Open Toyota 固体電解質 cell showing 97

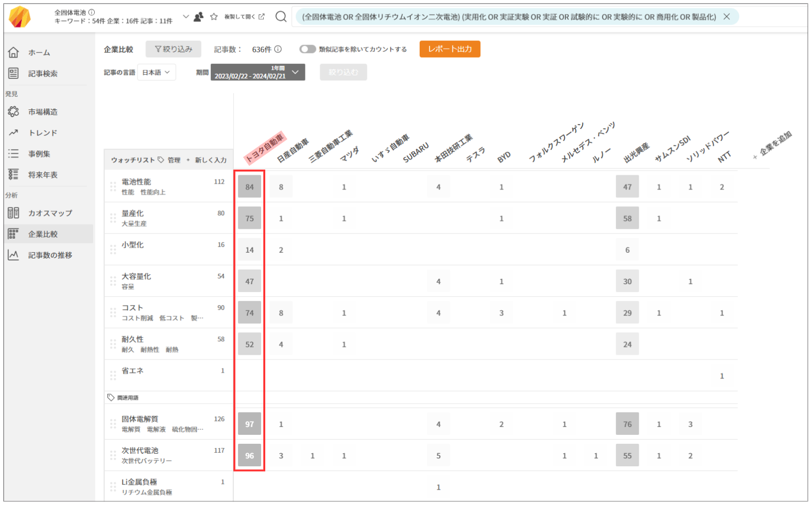tap(250, 424)
